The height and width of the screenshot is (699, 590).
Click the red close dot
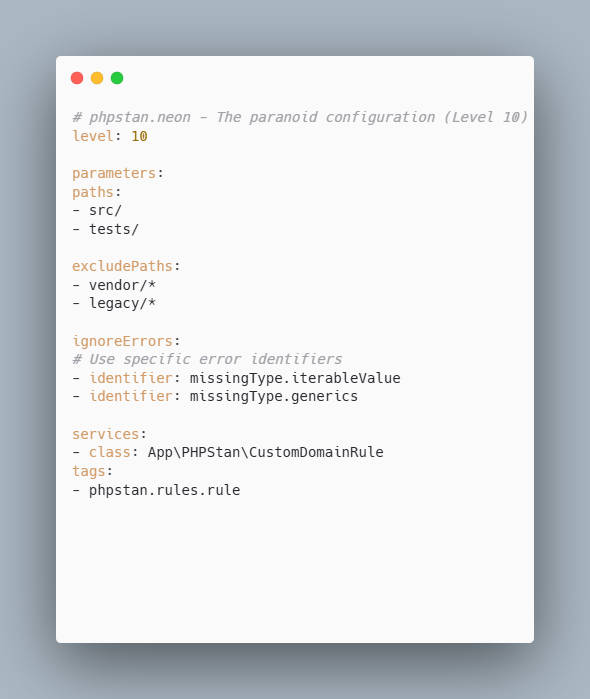[77, 78]
